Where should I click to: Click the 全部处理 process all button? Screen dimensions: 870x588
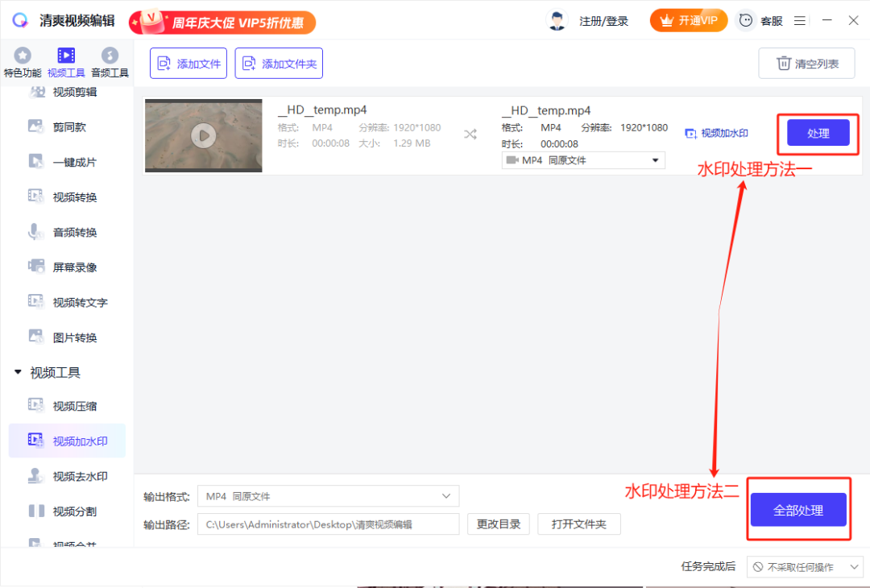click(798, 508)
